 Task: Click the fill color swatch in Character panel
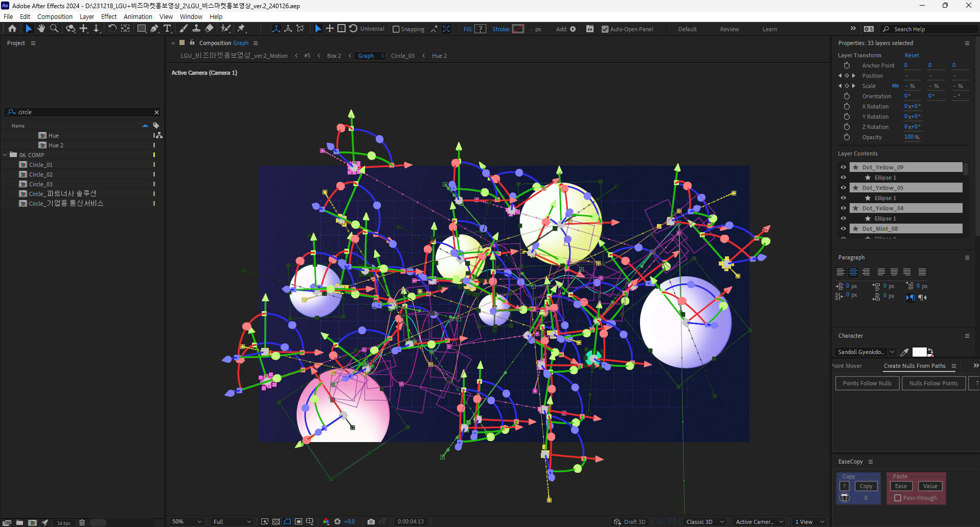919,352
